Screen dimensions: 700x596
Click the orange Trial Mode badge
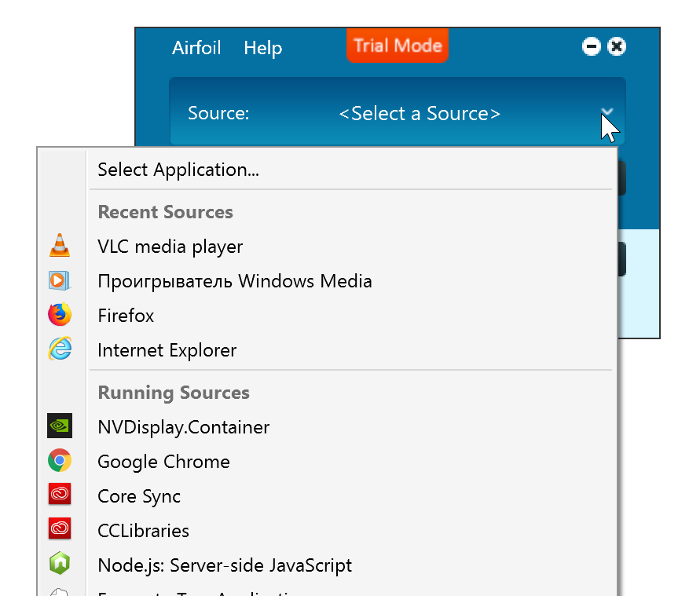pos(398,45)
